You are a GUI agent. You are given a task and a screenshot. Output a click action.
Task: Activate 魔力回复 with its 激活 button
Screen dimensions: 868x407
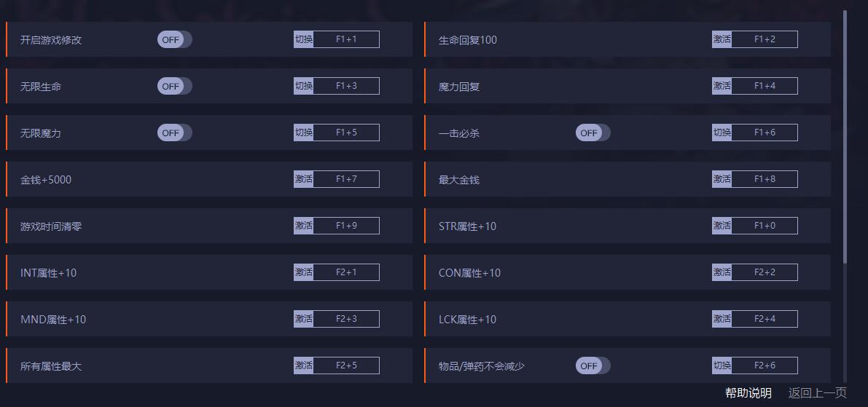tap(722, 86)
